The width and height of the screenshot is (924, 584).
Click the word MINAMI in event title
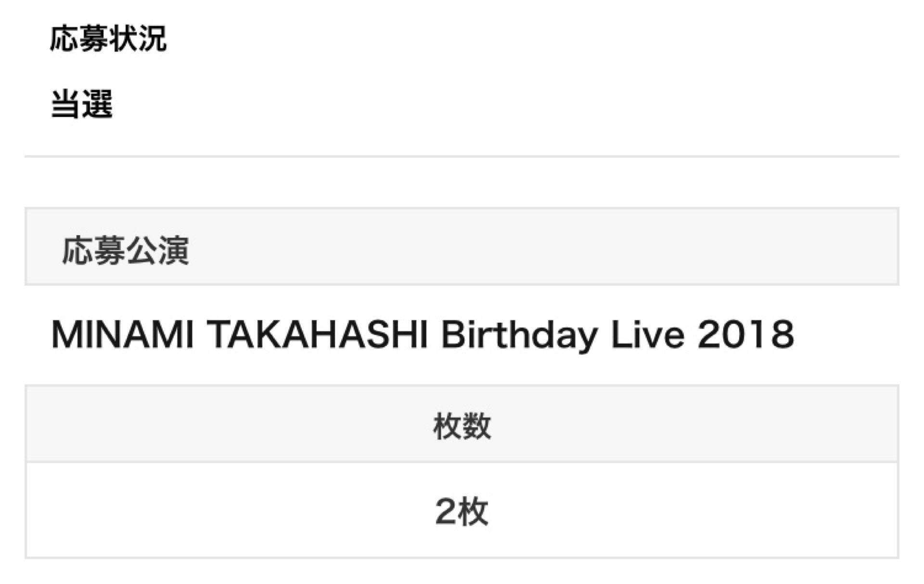pyautogui.click(x=122, y=334)
